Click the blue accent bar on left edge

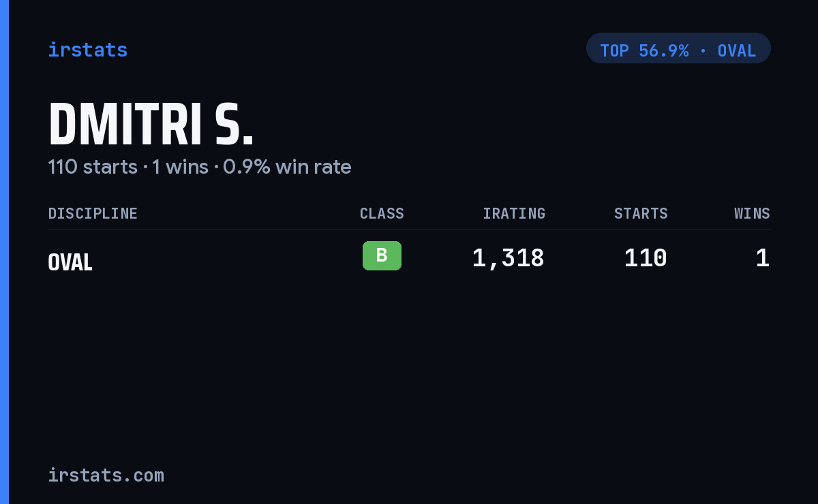click(x=4, y=252)
